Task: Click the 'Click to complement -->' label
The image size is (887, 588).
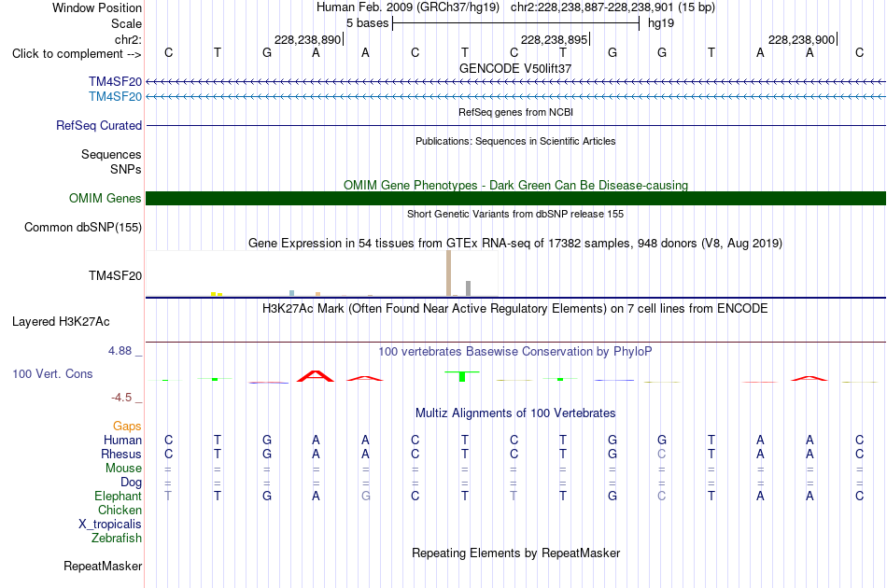Action: [x=77, y=54]
